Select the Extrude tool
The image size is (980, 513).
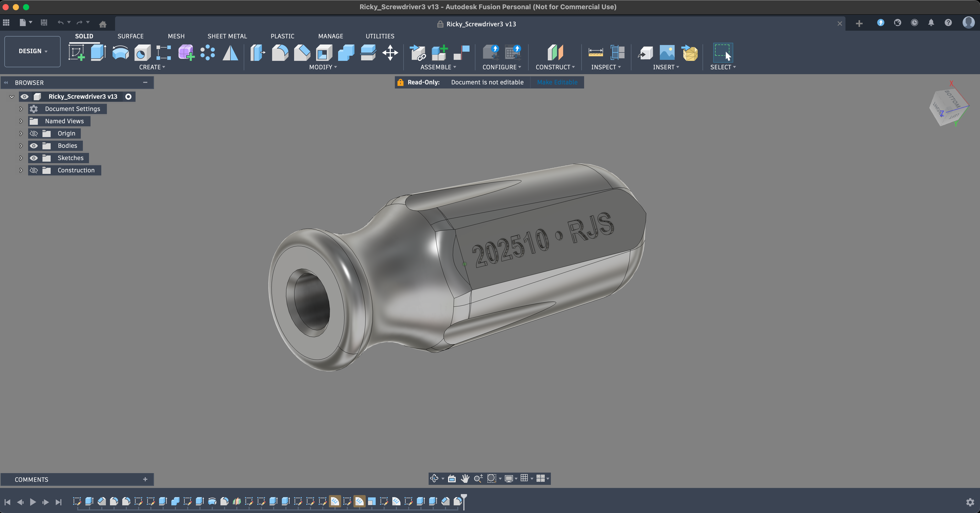coord(98,52)
